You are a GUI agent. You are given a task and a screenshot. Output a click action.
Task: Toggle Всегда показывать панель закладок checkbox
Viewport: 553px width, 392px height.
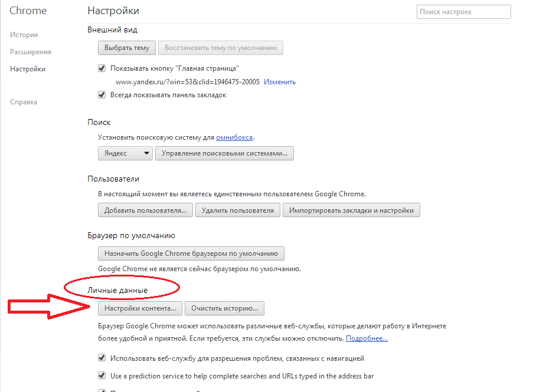point(102,95)
